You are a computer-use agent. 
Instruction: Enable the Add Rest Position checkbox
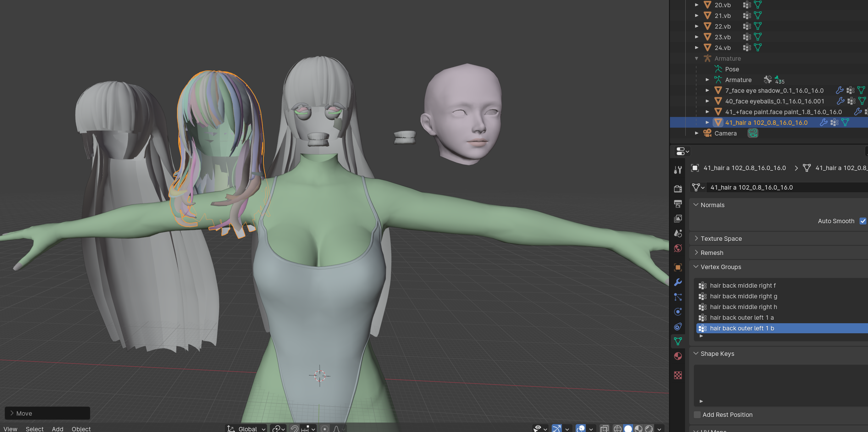(697, 414)
